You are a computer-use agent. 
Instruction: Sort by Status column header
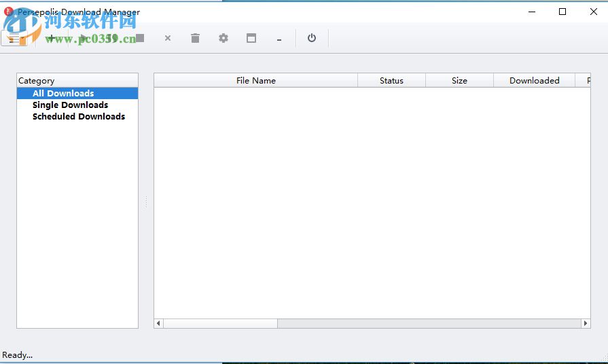pos(391,81)
